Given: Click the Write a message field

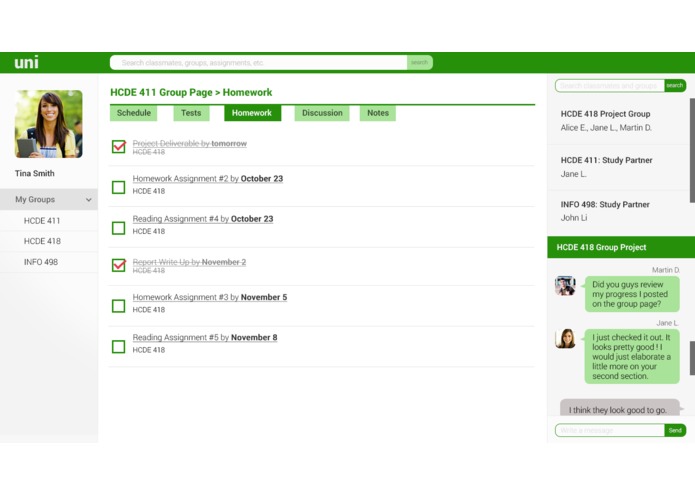Looking at the screenshot, I should coord(609,430).
